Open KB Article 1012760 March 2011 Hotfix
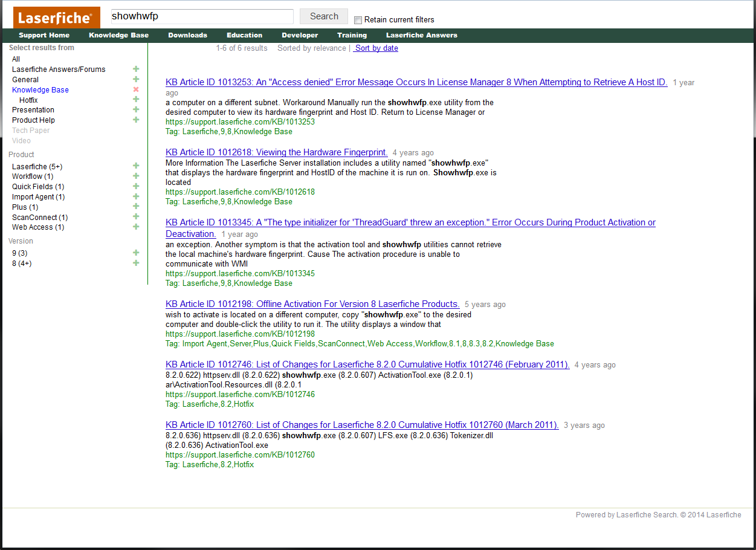Image resolution: width=756 pixels, height=550 pixels. [x=363, y=425]
